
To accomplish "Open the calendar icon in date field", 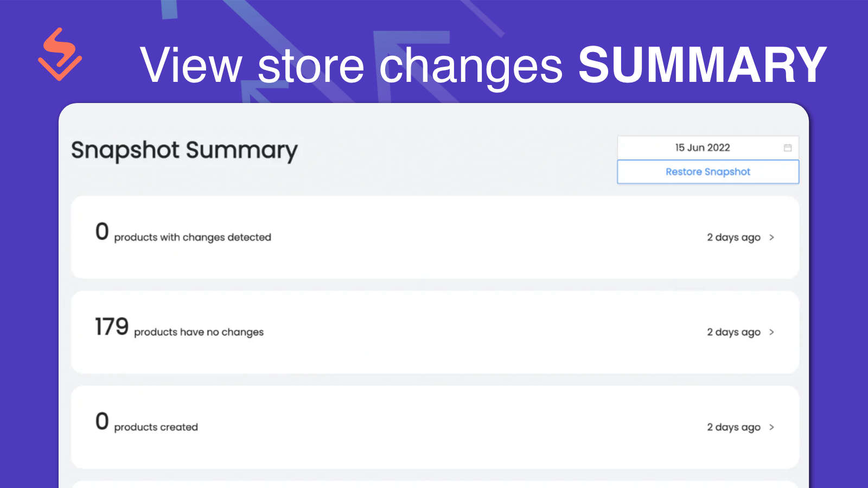I will coord(788,148).
